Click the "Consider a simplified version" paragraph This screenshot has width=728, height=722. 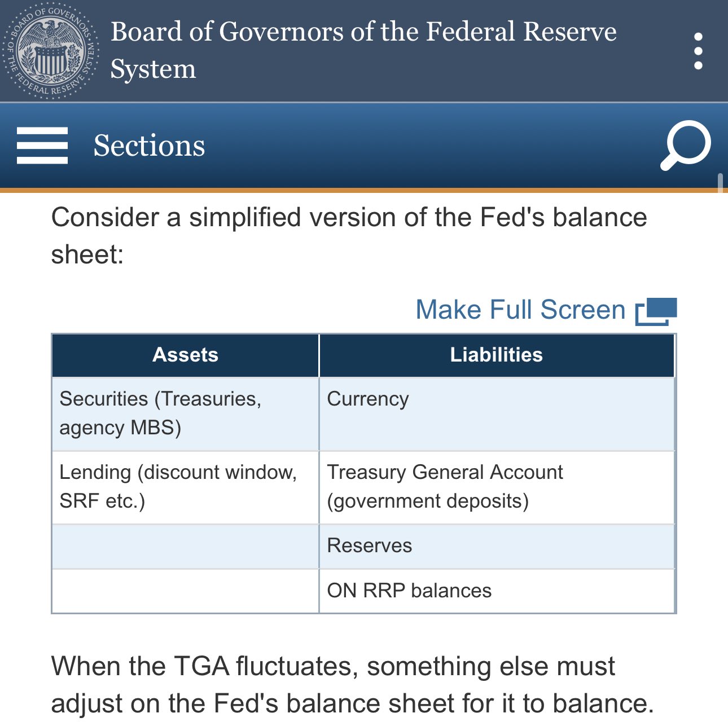[349, 236]
